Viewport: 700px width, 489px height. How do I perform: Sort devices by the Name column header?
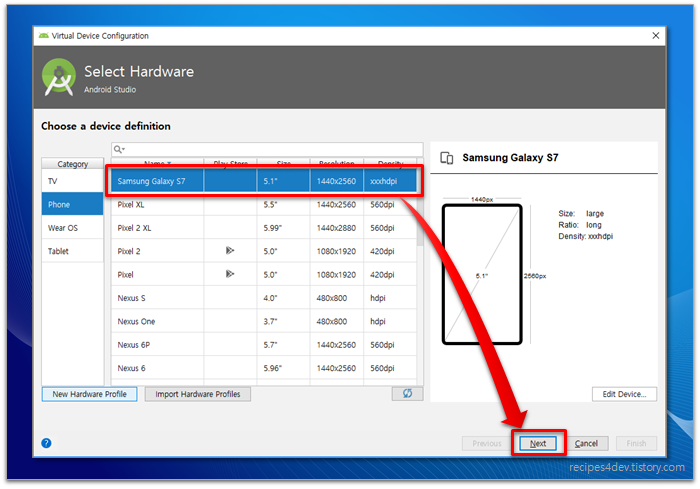(x=157, y=163)
